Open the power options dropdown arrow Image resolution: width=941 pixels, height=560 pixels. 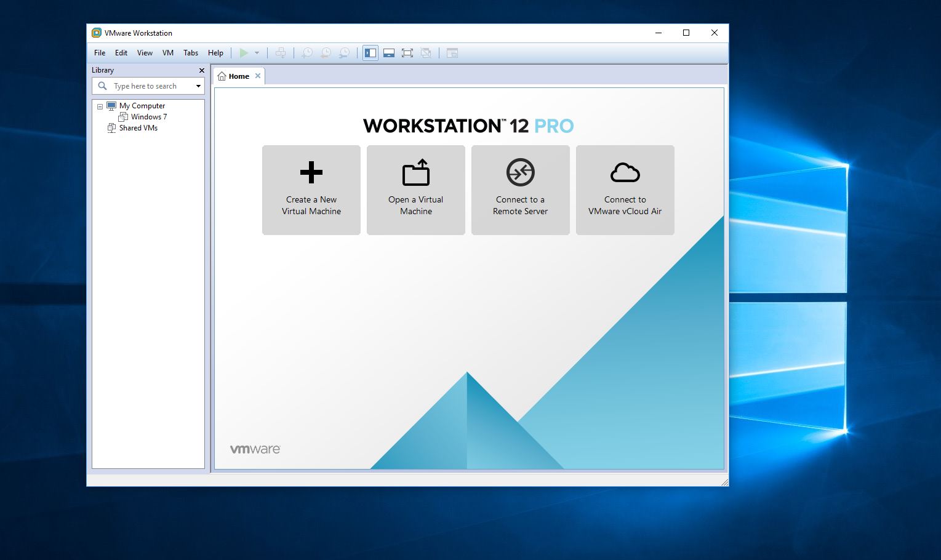[x=257, y=53]
